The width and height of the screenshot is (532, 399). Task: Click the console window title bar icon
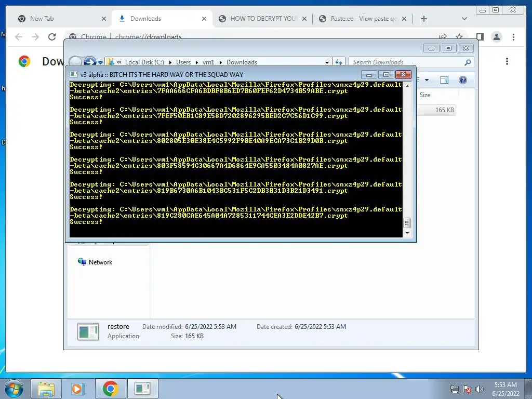click(x=74, y=74)
